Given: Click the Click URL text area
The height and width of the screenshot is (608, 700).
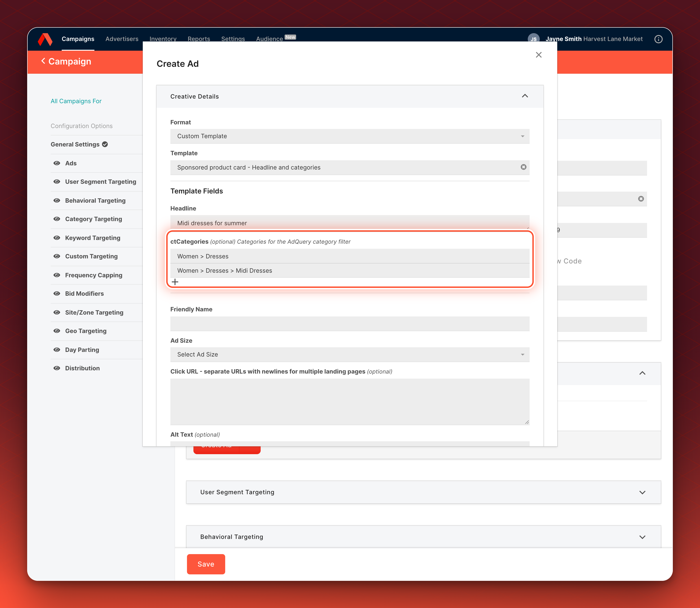Looking at the screenshot, I should click(x=350, y=402).
